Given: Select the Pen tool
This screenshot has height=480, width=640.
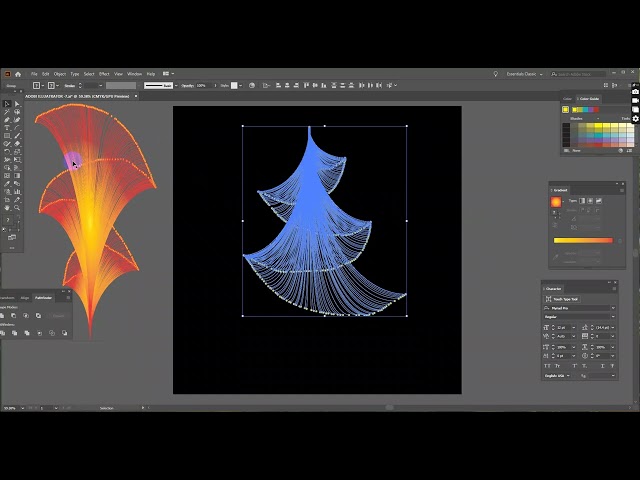Looking at the screenshot, I should coord(7,120).
